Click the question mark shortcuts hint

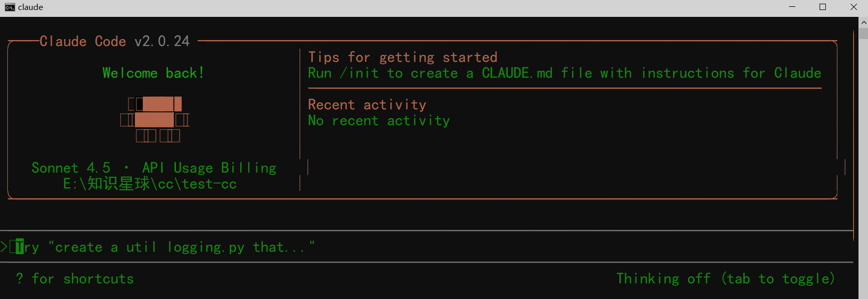point(19,278)
